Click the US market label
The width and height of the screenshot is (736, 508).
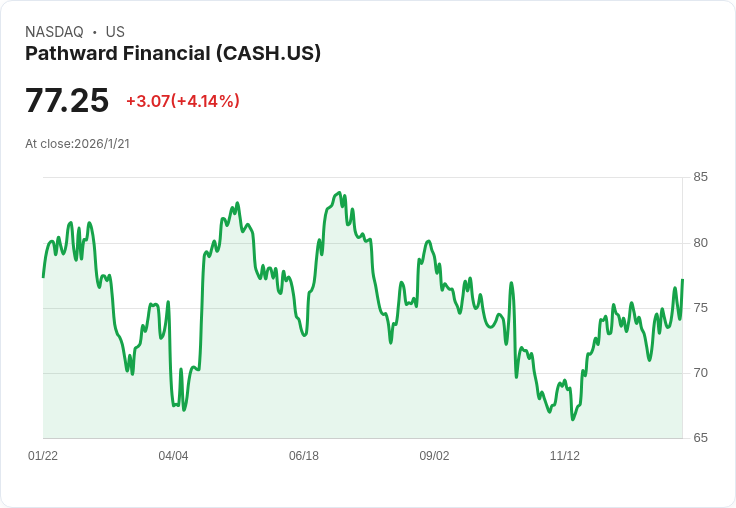tap(115, 31)
